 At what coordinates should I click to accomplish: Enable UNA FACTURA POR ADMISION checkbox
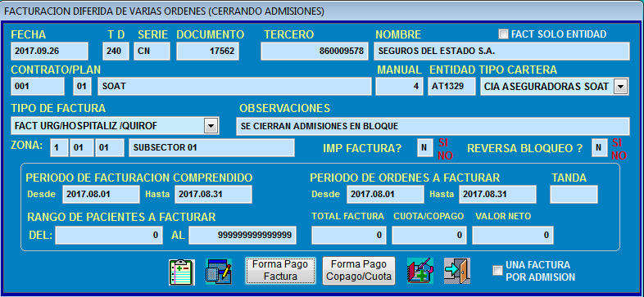[x=497, y=270]
